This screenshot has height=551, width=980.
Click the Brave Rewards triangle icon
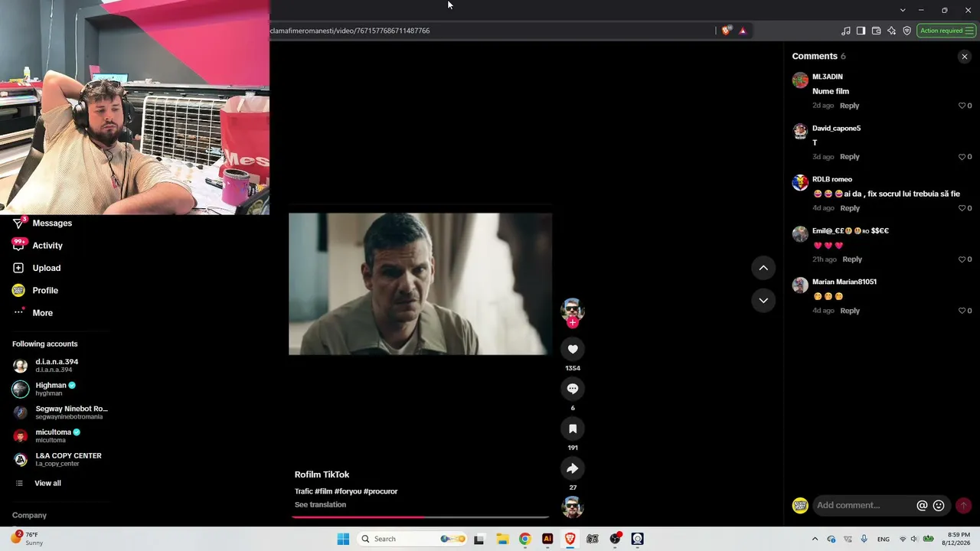(x=743, y=31)
